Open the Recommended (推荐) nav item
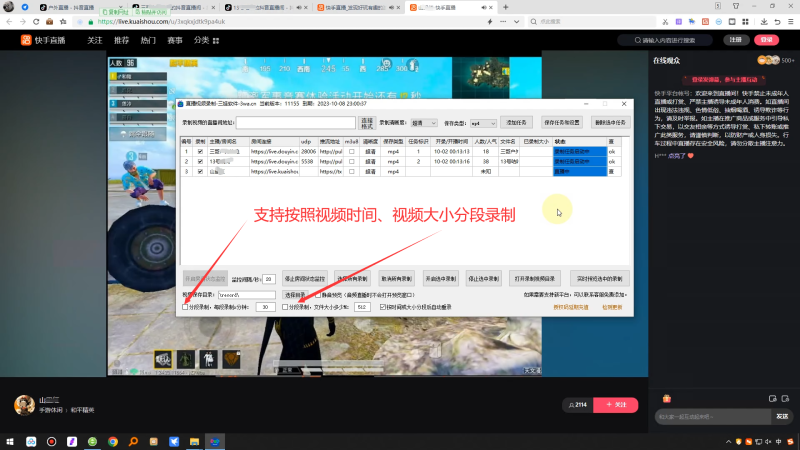Screen dimensions: 800x450 [x=121, y=40]
